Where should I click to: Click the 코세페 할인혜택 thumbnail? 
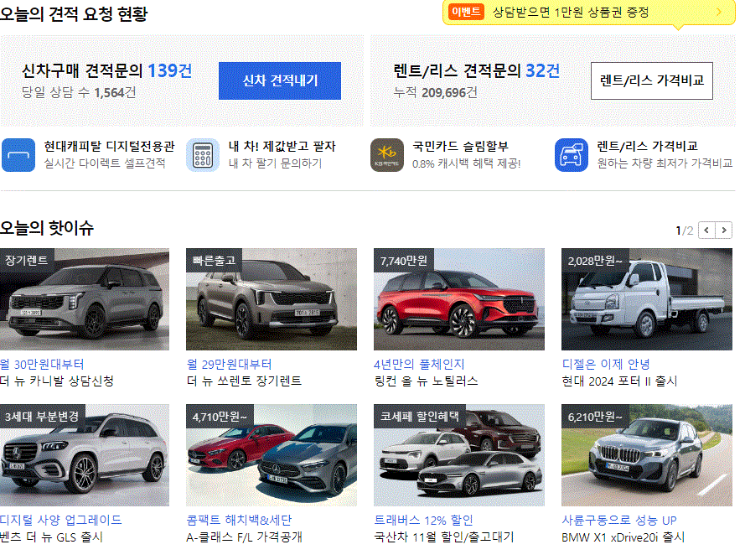point(459,455)
